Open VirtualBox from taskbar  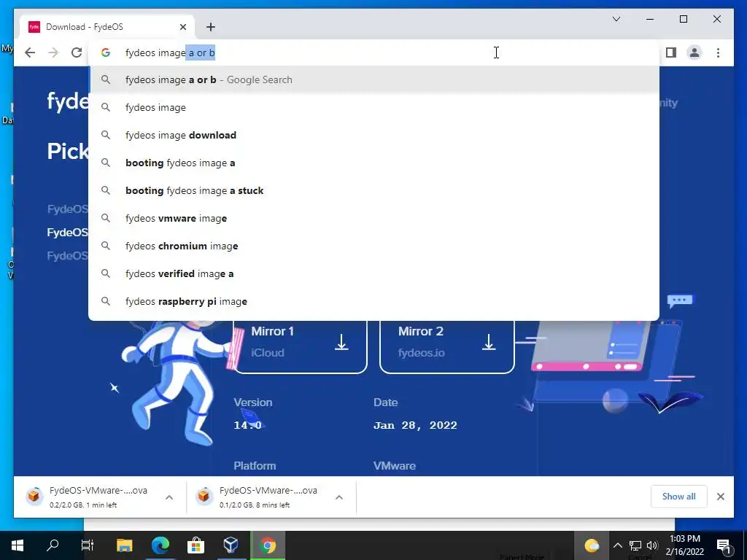pos(231,545)
